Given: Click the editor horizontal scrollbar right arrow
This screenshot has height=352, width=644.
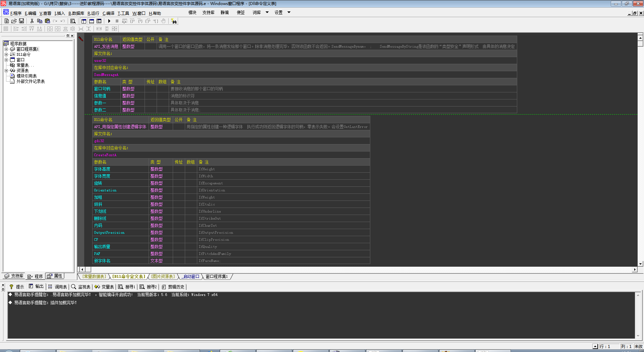Looking at the screenshot, I should coord(634,269).
